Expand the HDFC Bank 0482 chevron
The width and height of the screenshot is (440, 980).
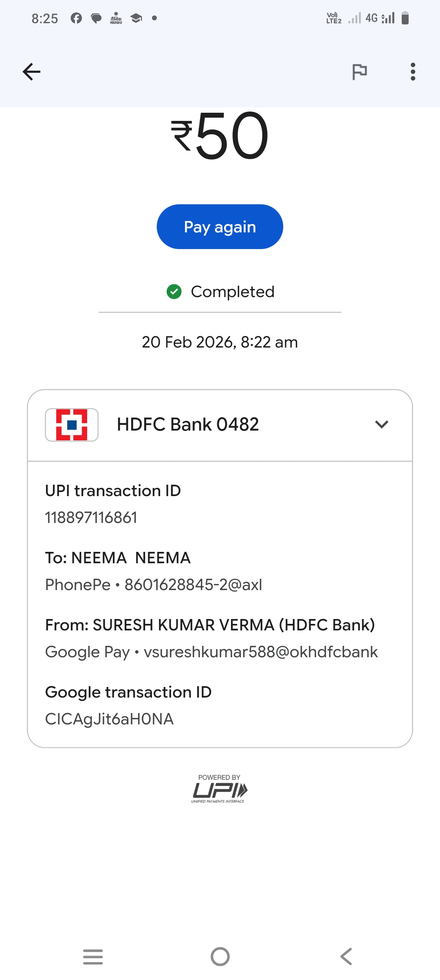click(x=381, y=424)
